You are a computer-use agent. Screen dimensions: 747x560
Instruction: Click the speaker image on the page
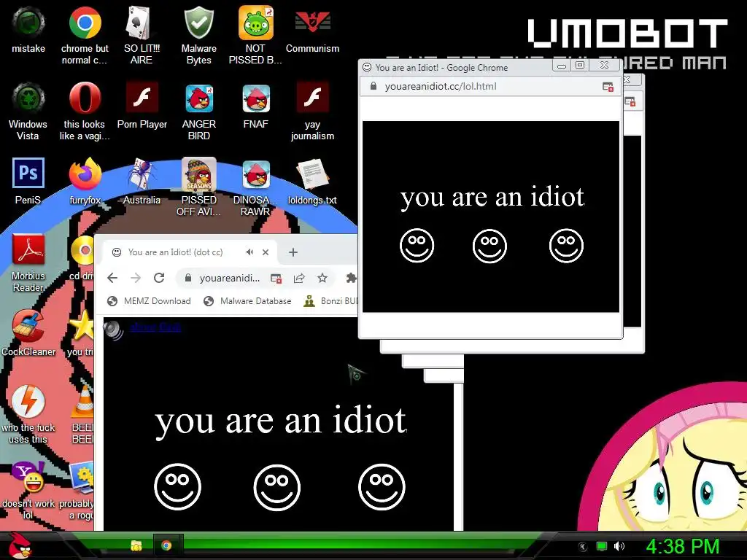[x=113, y=330]
